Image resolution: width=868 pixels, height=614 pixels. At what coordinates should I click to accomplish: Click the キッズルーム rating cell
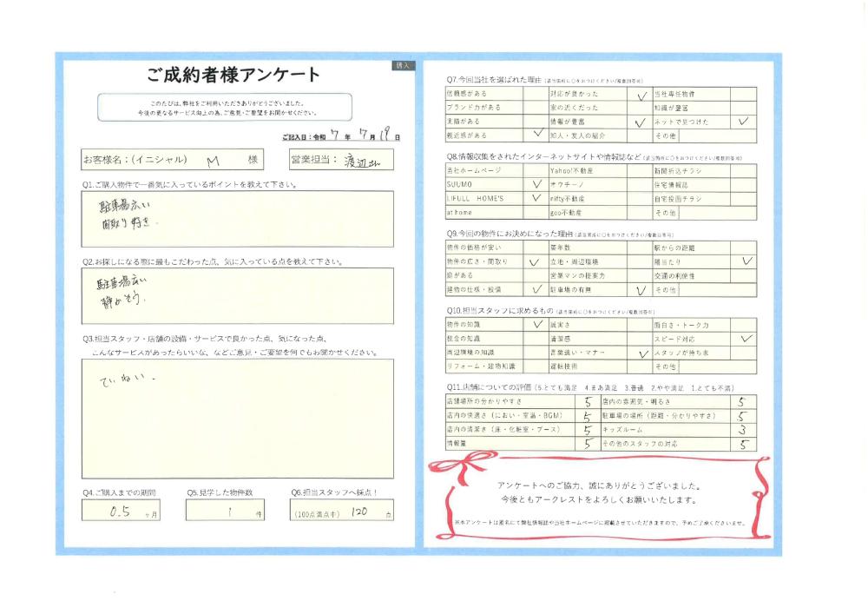[742, 430]
